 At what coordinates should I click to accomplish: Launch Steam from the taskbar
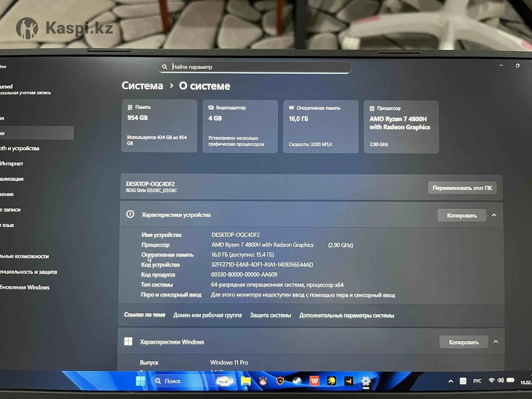[x=297, y=381]
